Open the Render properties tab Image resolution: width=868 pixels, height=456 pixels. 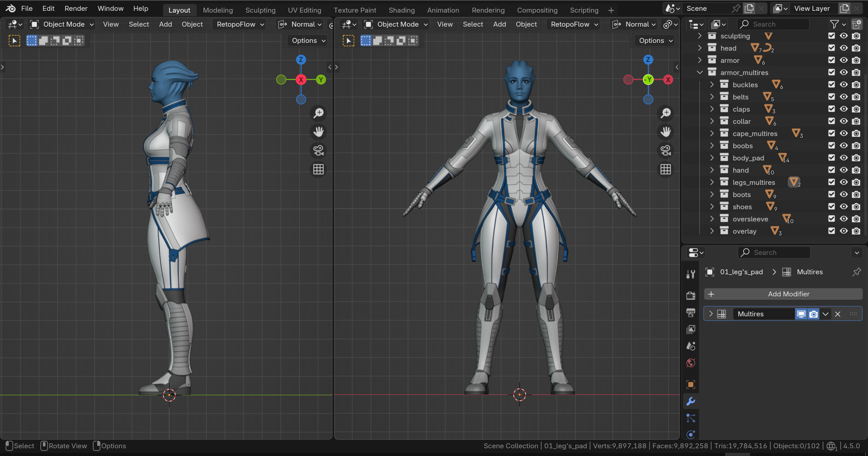(690, 296)
